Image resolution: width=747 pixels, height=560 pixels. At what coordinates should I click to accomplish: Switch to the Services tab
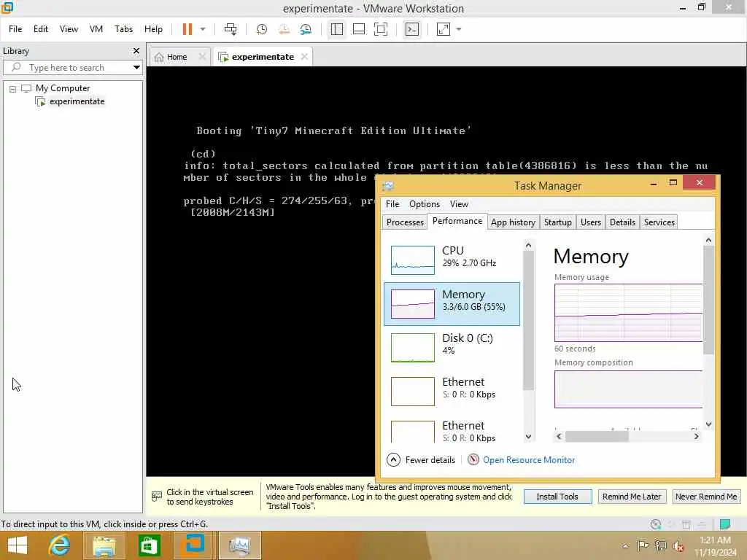tap(659, 222)
